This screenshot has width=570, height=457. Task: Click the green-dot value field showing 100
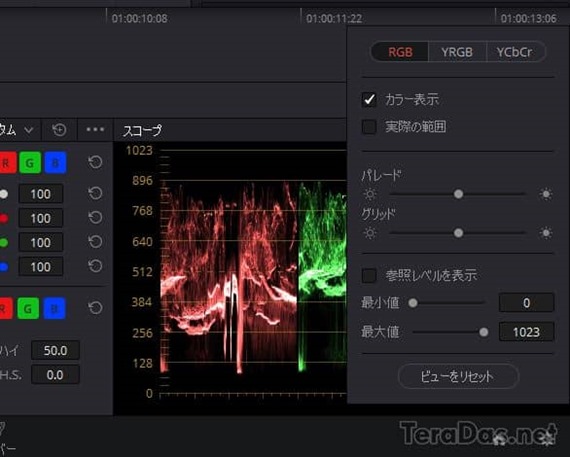coord(41,242)
